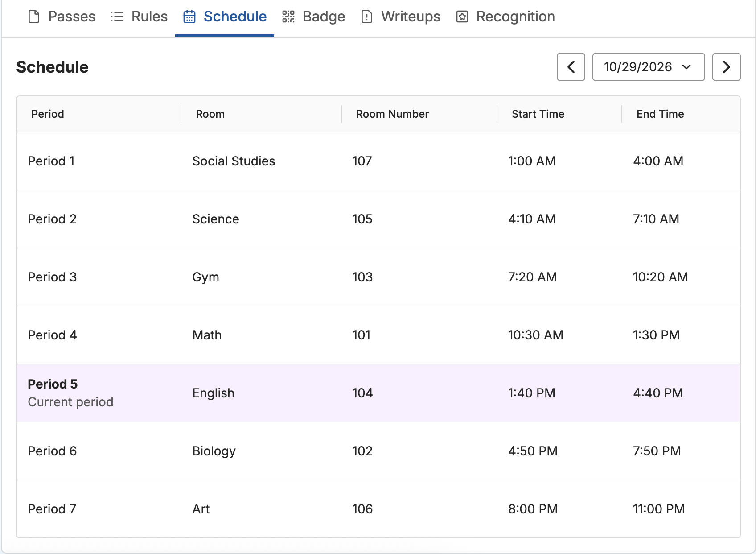756x554 pixels.
Task: Click the Biology room cell
Action: [214, 451]
